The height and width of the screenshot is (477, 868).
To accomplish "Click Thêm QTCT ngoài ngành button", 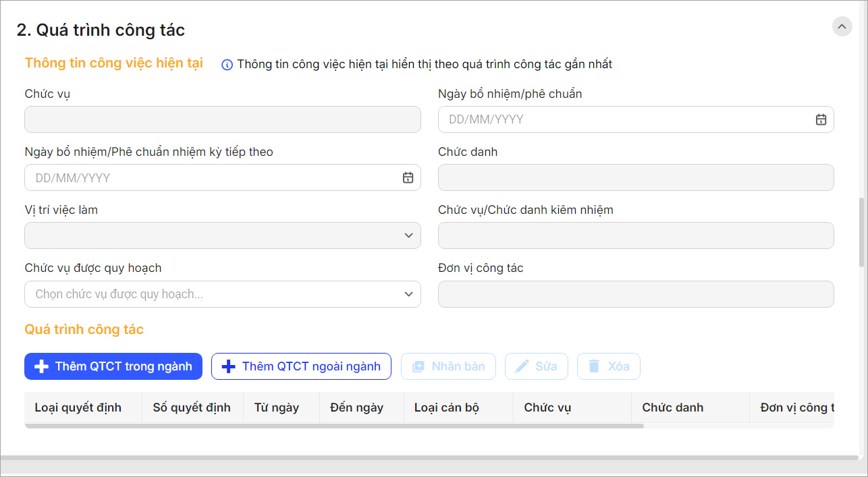I will click(x=301, y=366).
